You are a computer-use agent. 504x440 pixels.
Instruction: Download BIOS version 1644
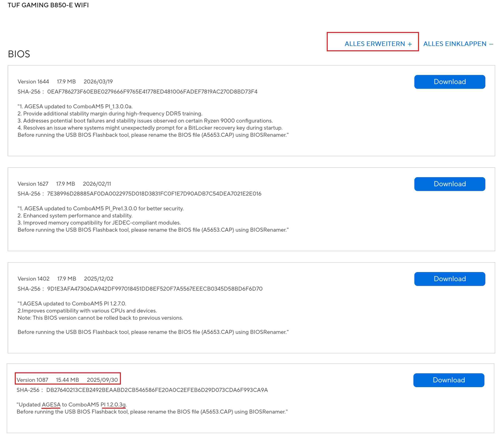coord(450,82)
